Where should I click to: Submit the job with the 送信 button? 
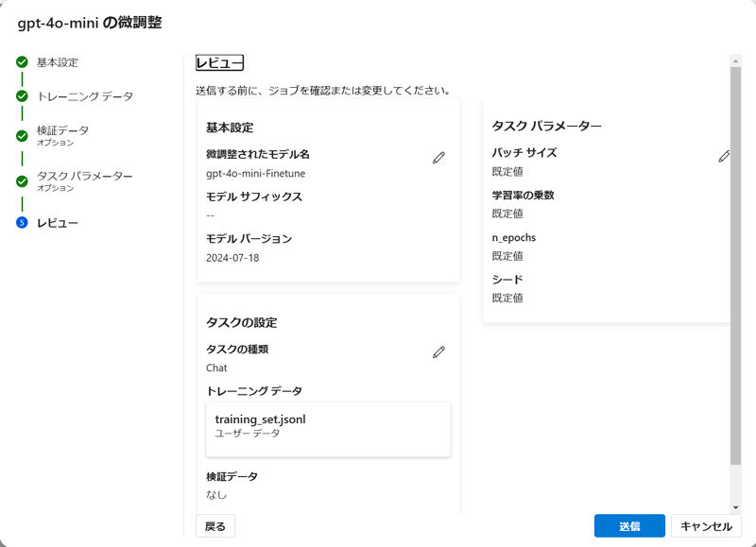(x=629, y=526)
